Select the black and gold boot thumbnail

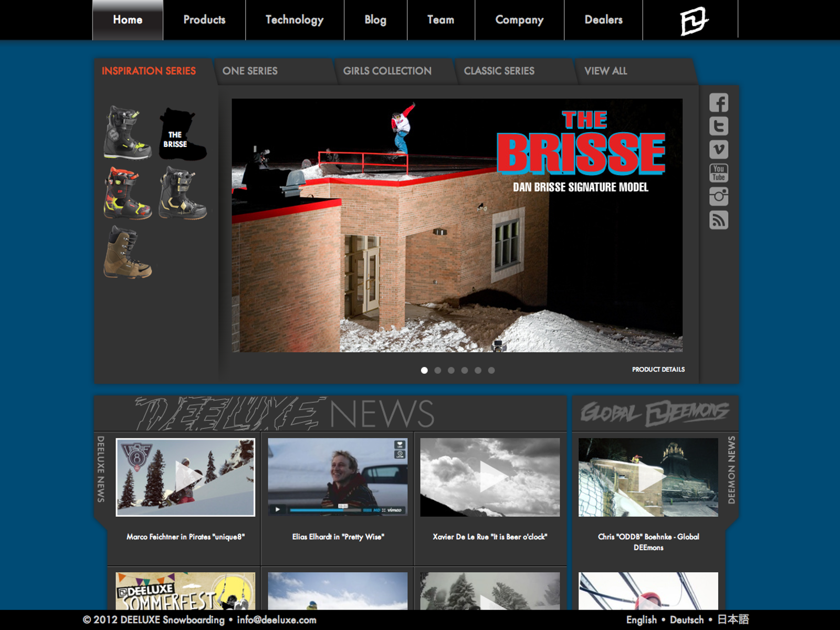coord(182,193)
